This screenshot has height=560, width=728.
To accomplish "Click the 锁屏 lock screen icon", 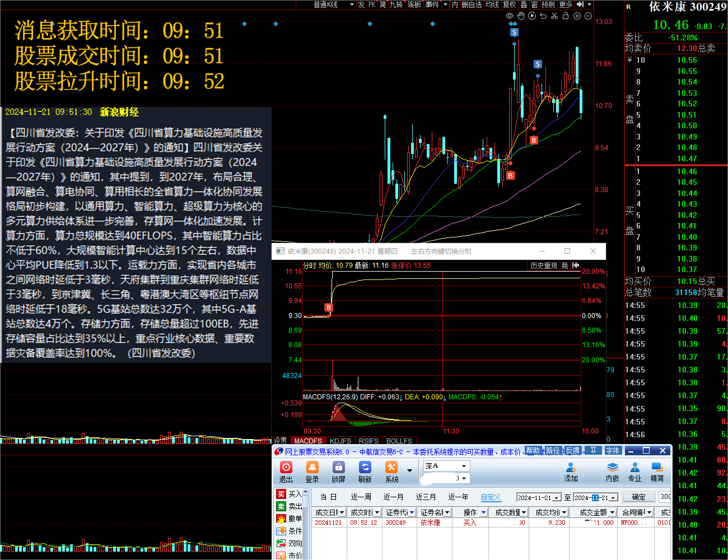I will pos(338,472).
